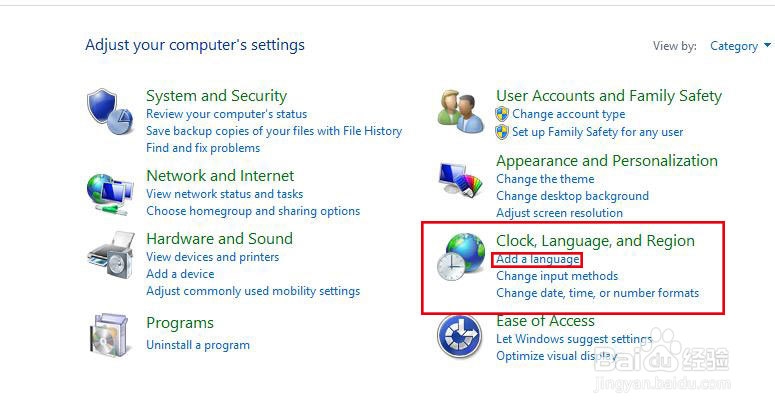The image size is (775, 411).
Task: Click the System and Security heading
Action: (216, 96)
